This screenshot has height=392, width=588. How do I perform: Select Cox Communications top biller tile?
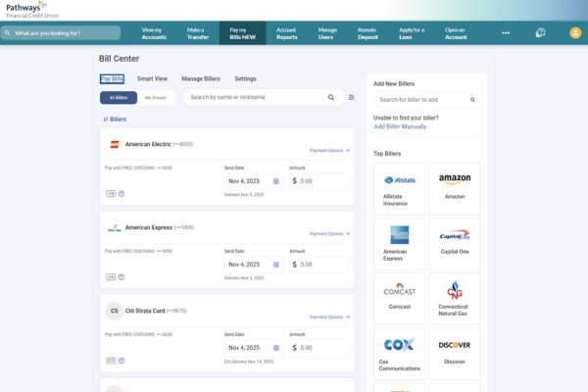tap(400, 354)
